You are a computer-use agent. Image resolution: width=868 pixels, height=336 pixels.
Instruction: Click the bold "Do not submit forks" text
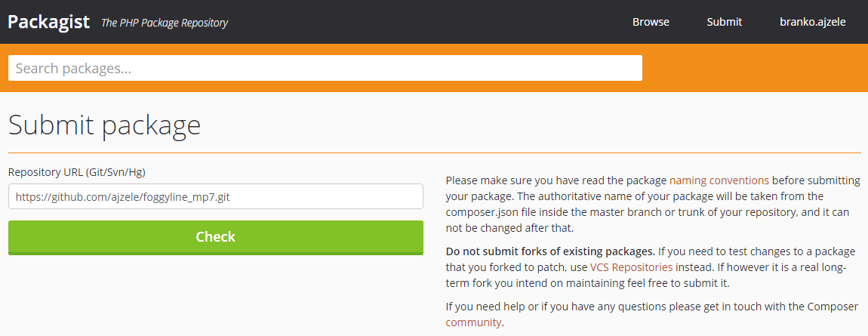pyautogui.click(x=550, y=251)
